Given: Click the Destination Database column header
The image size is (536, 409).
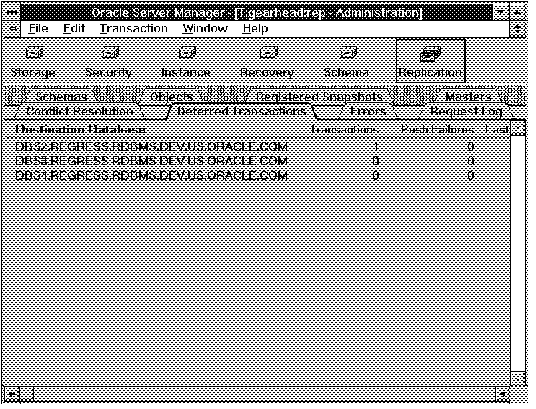Looking at the screenshot, I should 81,130.
